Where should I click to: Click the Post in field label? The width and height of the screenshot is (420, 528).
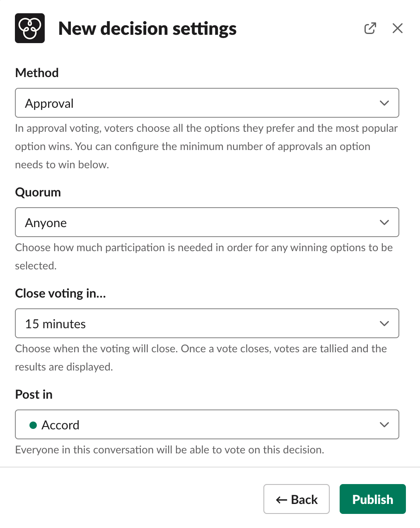tap(34, 394)
